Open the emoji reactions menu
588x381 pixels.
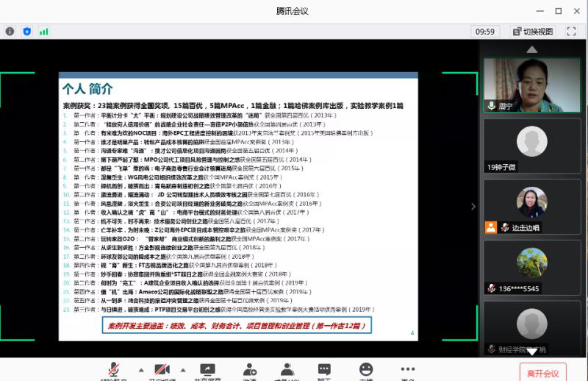coord(366,369)
